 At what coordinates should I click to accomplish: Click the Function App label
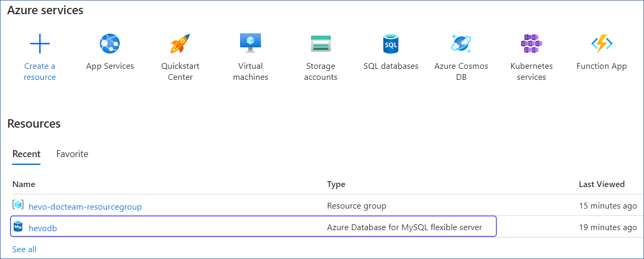pyautogui.click(x=601, y=66)
